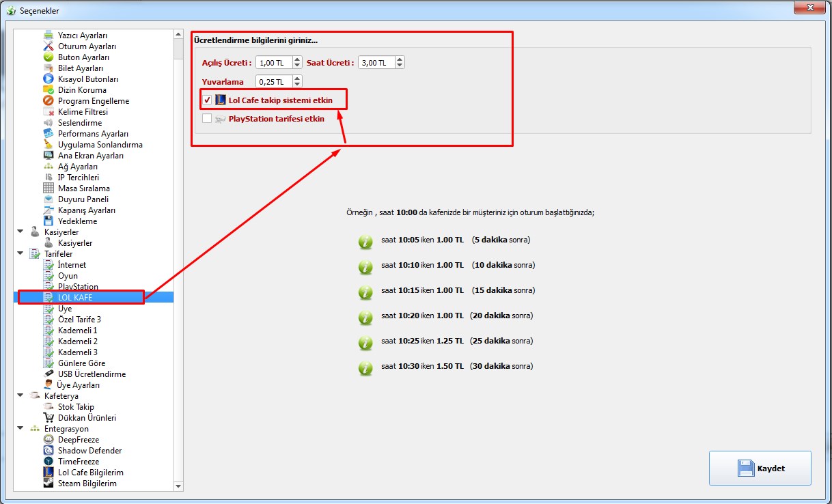Click the TimeFreeze icon

point(48,462)
